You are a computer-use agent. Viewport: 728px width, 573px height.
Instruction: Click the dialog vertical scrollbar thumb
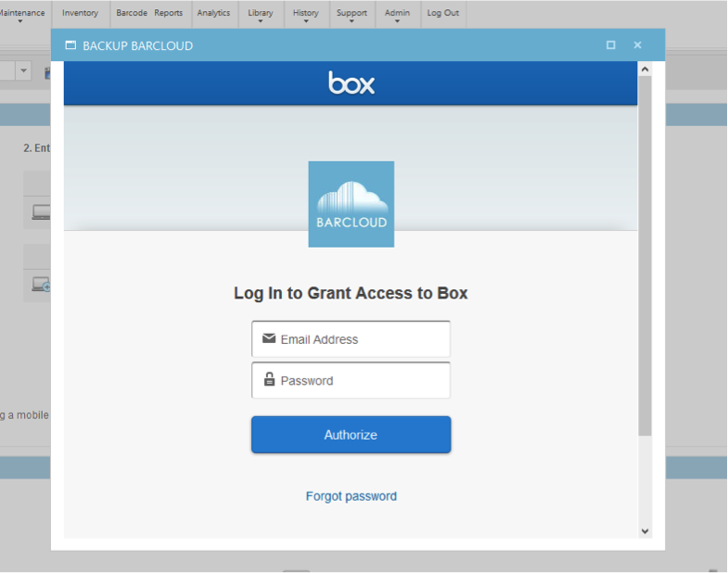click(645, 256)
